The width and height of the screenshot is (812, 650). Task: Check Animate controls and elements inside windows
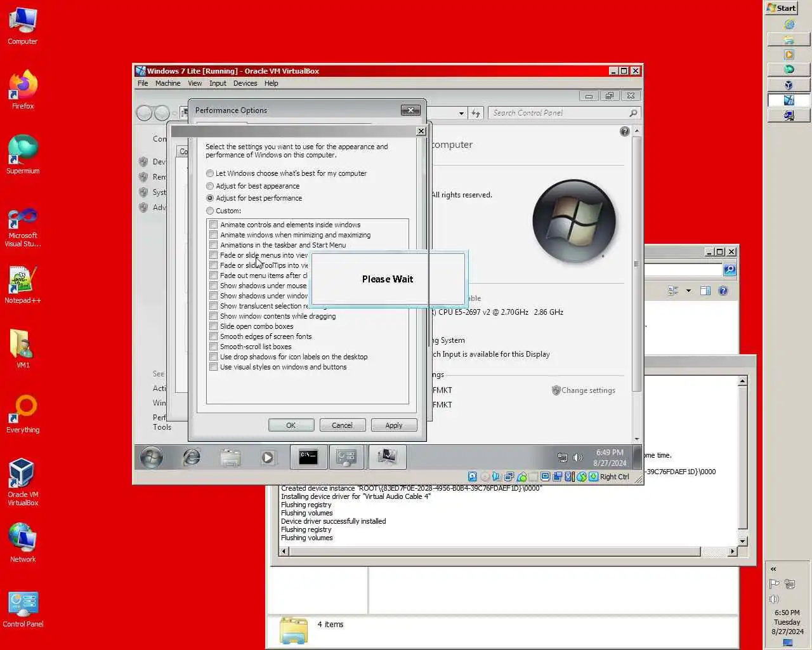(214, 225)
